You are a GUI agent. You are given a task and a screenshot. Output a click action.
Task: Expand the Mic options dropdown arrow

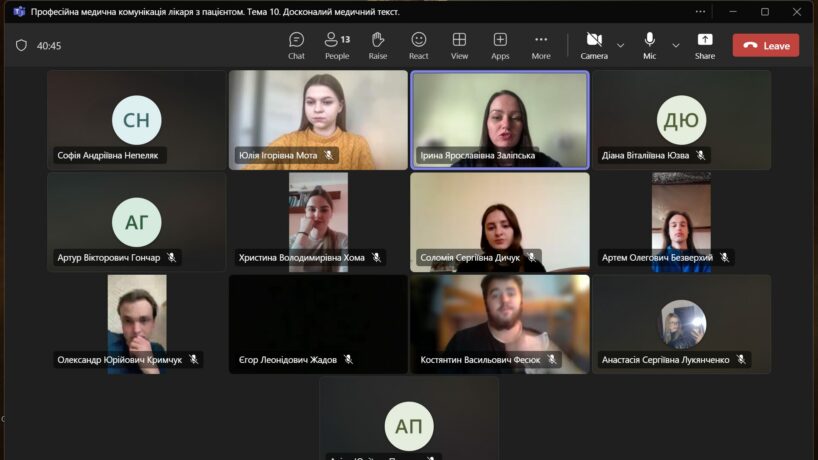676,45
